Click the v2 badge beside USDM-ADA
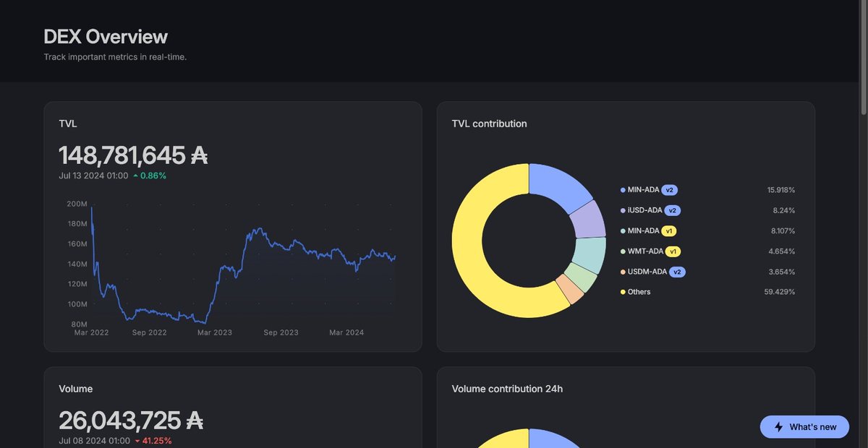 [677, 272]
